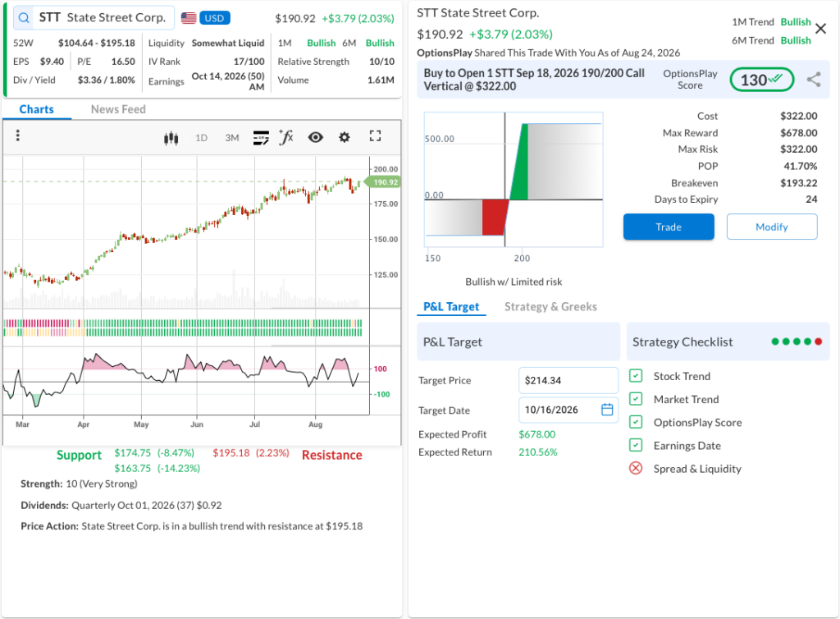Switch to the Strategy & Greeks tab
This screenshot has height=619, width=840.
pos(550,306)
